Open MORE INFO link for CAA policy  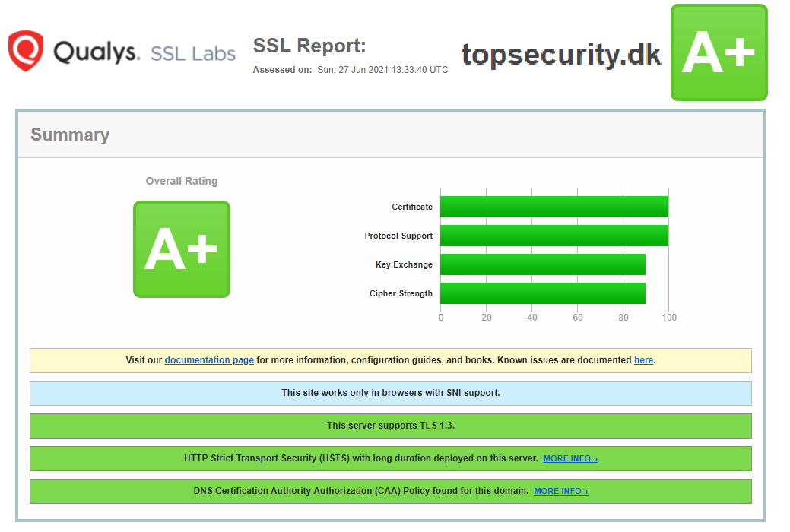[x=561, y=491]
